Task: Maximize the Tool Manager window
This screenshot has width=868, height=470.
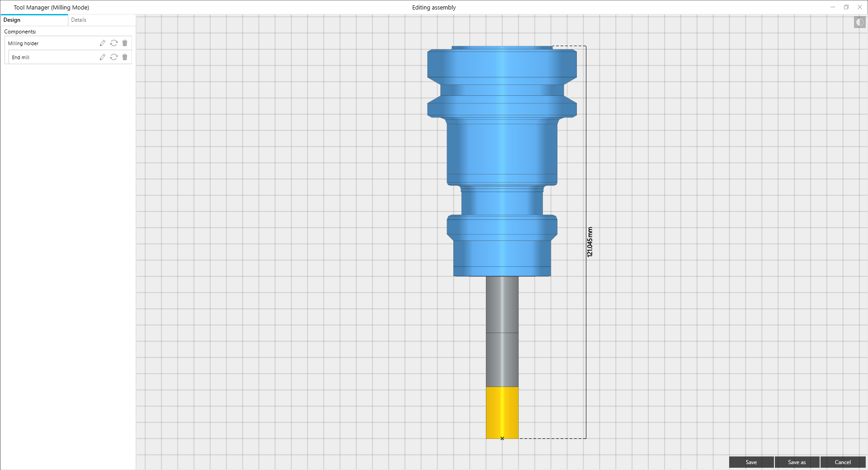Action: click(846, 7)
